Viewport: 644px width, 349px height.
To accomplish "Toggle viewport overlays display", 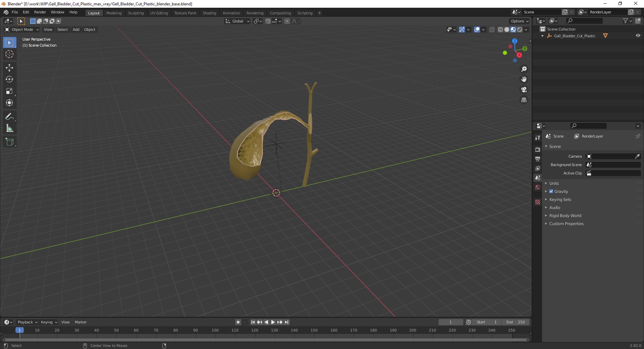I will click(477, 30).
